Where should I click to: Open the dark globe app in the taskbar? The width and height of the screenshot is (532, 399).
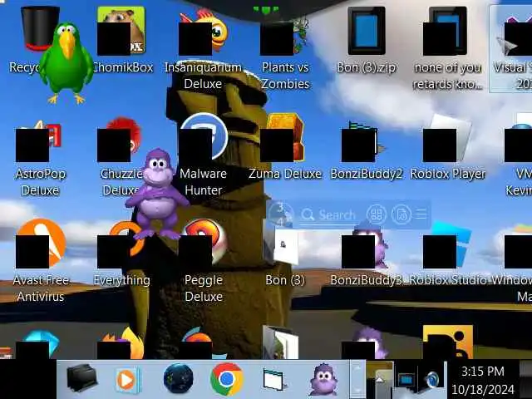pyautogui.click(x=178, y=379)
